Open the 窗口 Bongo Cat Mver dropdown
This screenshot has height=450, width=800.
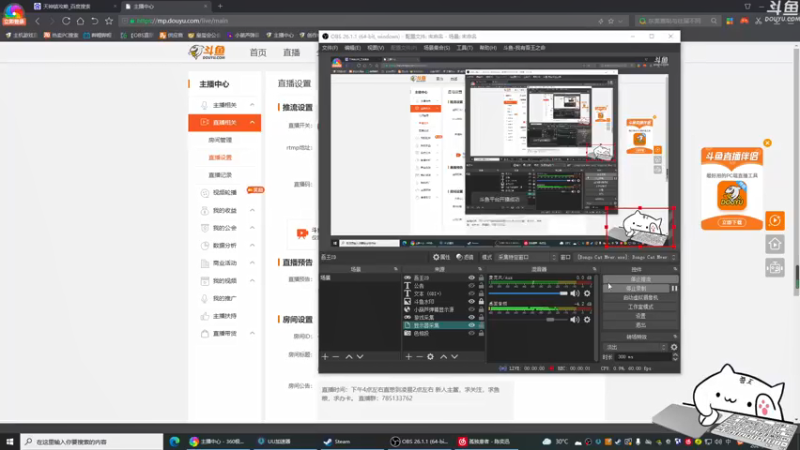click(x=626, y=257)
